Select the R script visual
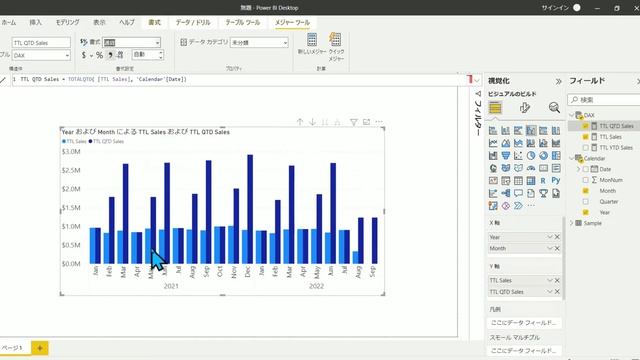Screen dimensions: 640x360 coord(543,181)
